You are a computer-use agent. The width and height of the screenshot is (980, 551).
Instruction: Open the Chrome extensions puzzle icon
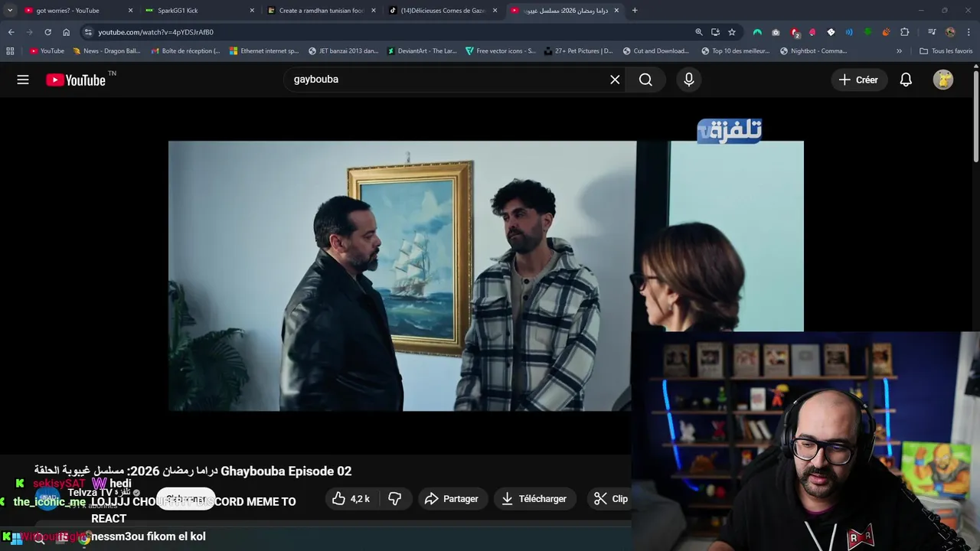point(904,32)
